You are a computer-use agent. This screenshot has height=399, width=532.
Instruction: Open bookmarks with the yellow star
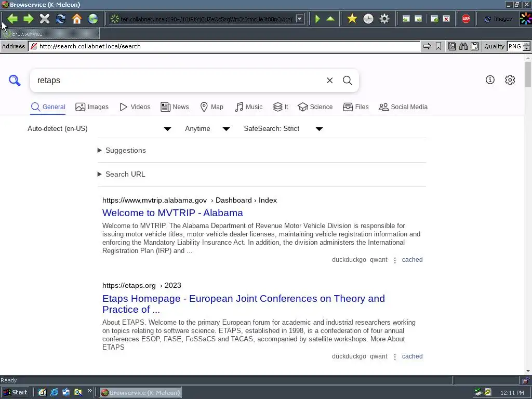click(x=352, y=19)
